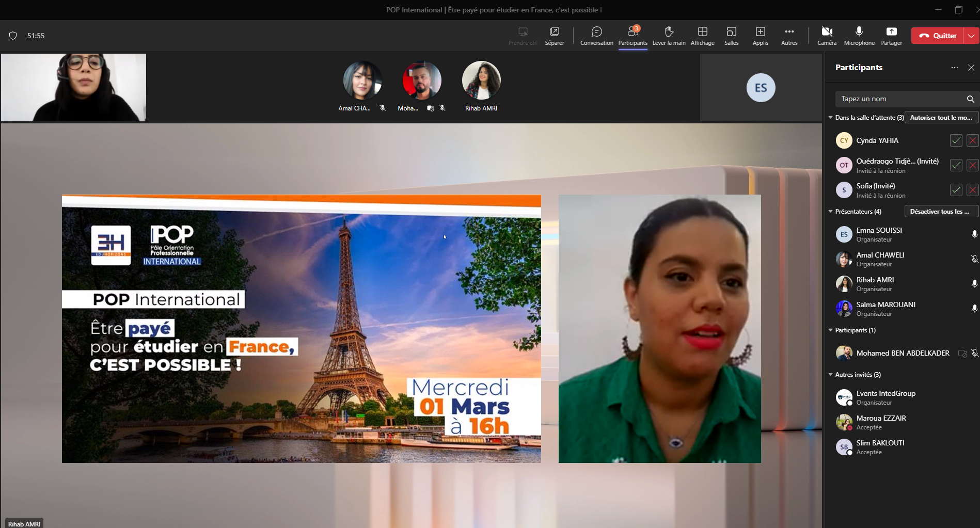Open the Participants panel more options
The image size is (980, 528).
click(954, 68)
